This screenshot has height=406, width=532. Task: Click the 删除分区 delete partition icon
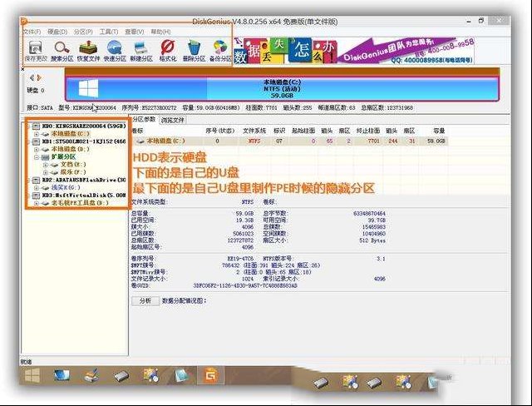[x=194, y=51]
